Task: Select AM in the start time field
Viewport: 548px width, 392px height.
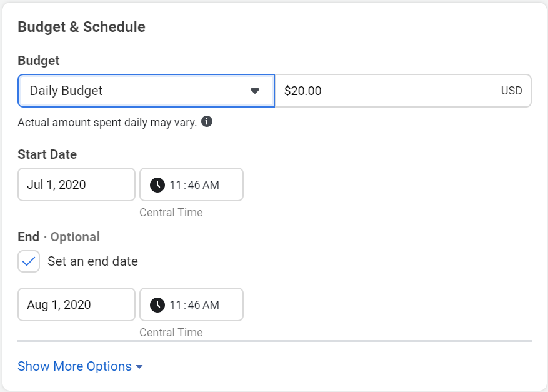Action: click(x=211, y=184)
